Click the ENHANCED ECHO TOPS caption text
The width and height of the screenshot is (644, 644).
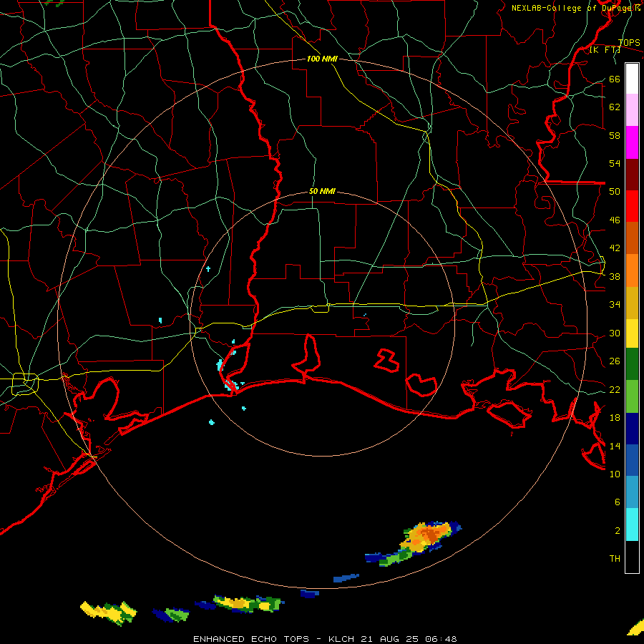pos(251,639)
